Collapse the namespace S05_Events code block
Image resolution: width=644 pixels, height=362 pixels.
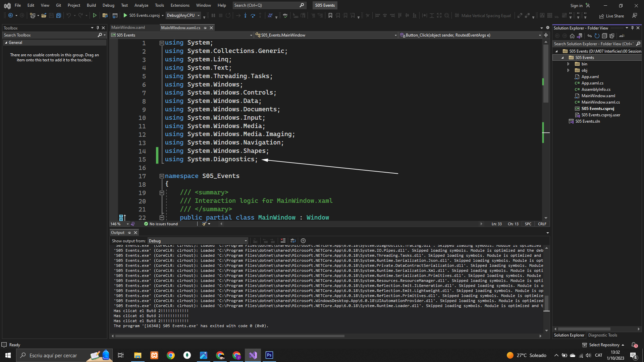162,176
